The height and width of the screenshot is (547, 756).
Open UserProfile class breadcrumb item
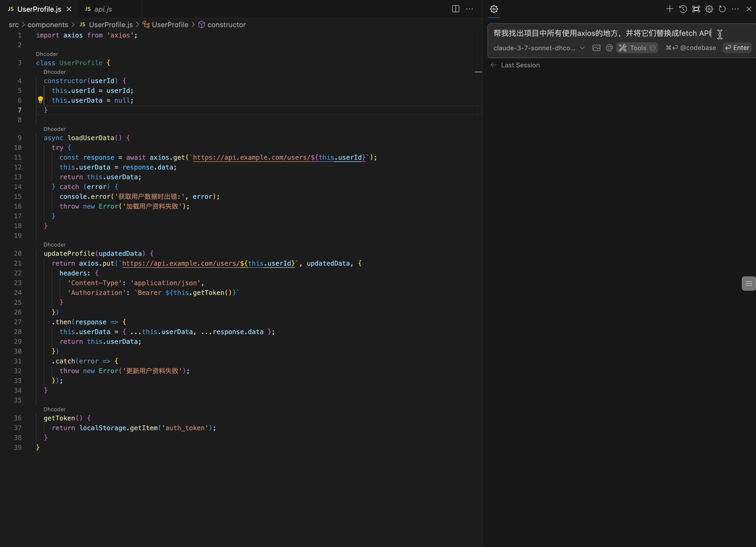165,24
